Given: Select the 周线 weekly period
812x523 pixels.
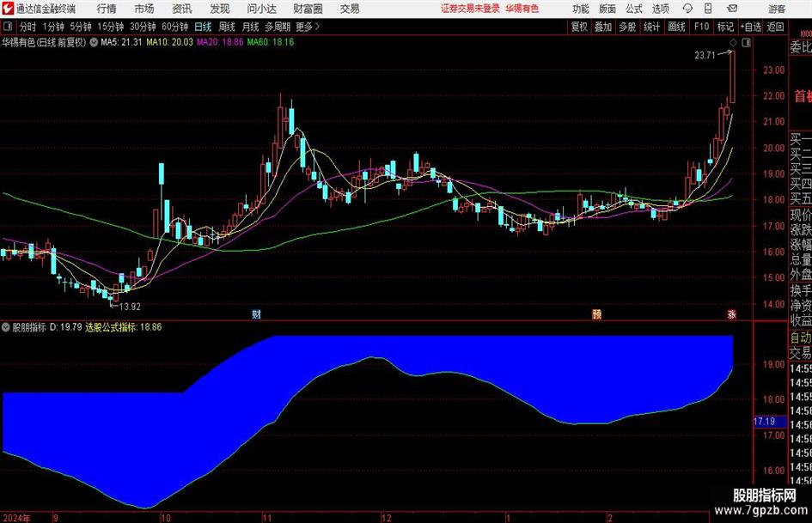Looking at the screenshot, I should 226,27.
